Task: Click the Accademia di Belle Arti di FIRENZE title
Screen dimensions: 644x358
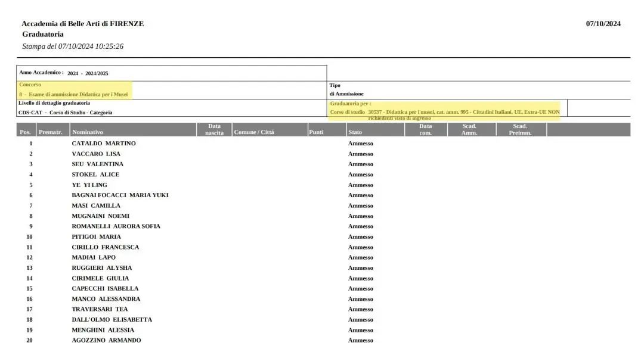Action: click(82, 24)
